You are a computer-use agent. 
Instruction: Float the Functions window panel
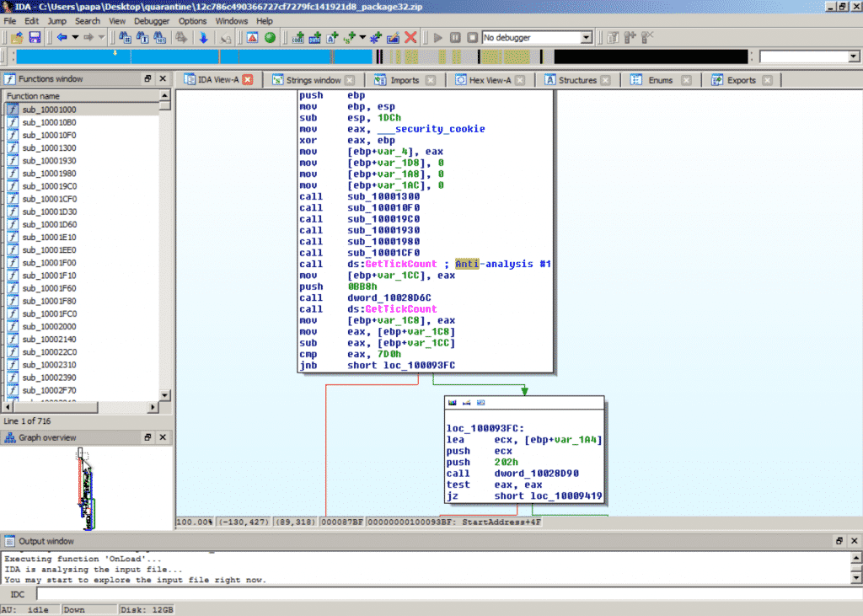pyautogui.click(x=147, y=78)
